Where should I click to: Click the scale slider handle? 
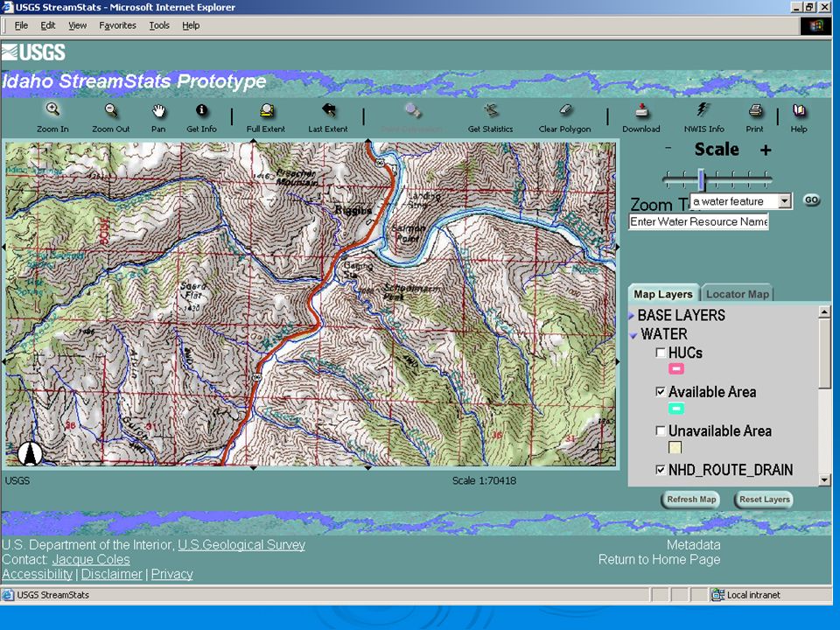[701, 178]
